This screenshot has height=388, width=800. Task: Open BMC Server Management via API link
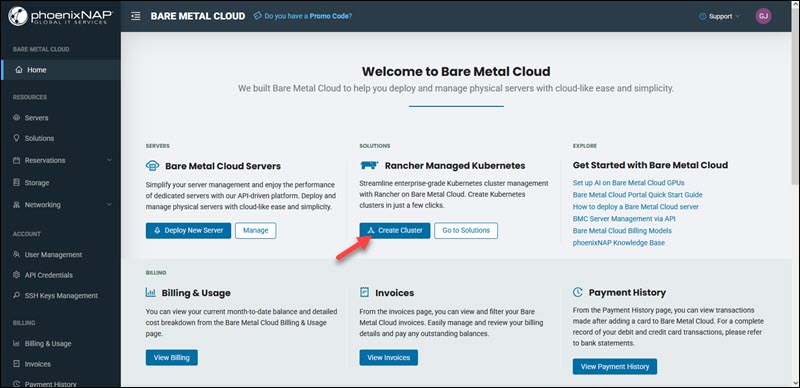pyautogui.click(x=624, y=219)
